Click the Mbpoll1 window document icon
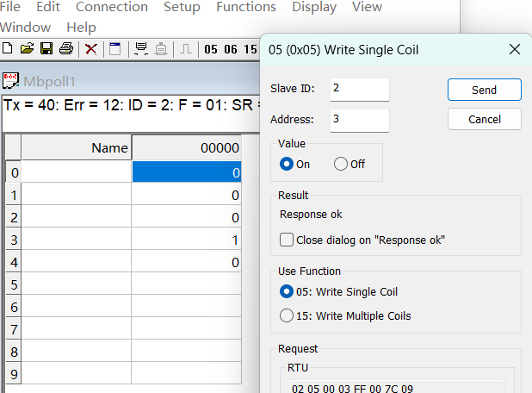Screen dimensions: 532x393 (11, 81)
